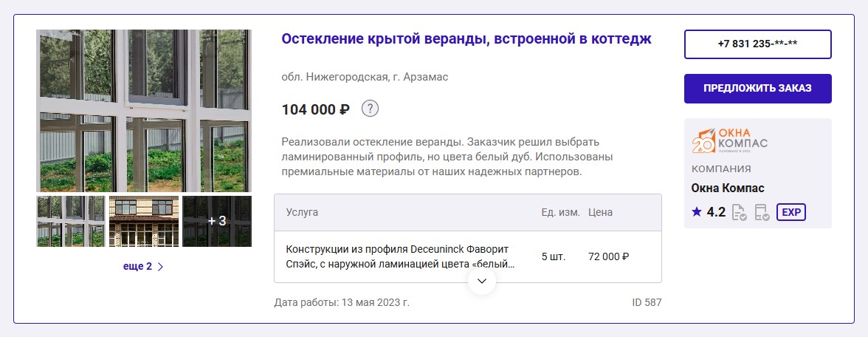The image size is (868, 337).
Task: Open the 'Окна Компас' company name link
Action: (x=727, y=188)
